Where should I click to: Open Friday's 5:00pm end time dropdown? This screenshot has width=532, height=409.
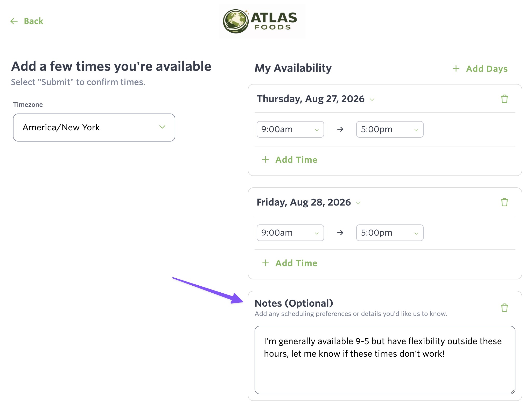[x=390, y=233]
